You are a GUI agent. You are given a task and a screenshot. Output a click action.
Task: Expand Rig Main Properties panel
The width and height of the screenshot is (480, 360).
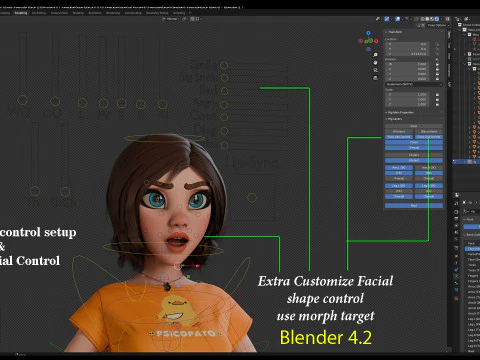tap(401, 113)
